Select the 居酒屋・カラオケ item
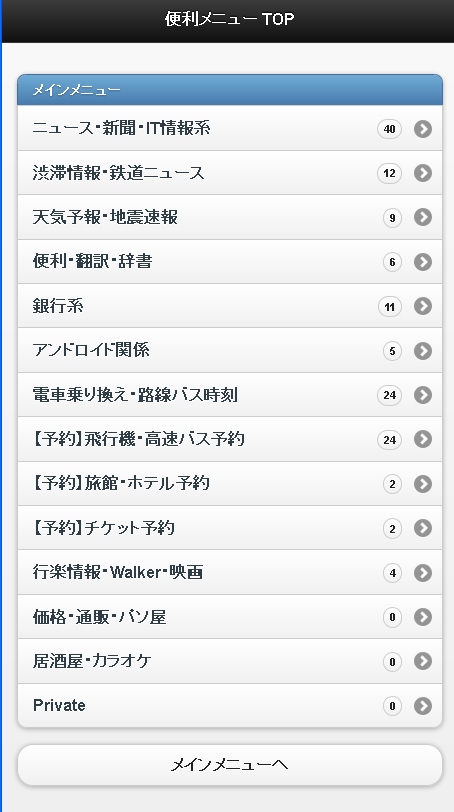This screenshot has height=812, width=454. point(230,661)
